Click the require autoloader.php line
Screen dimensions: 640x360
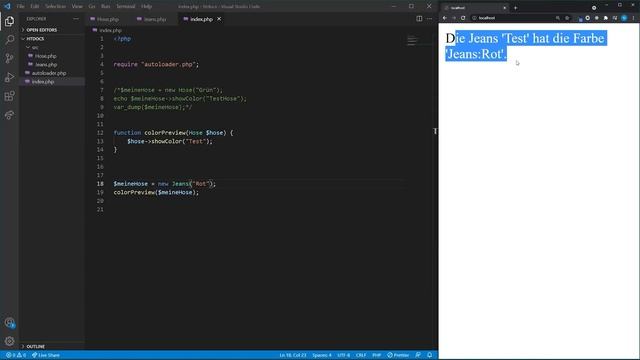coord(156,64)
